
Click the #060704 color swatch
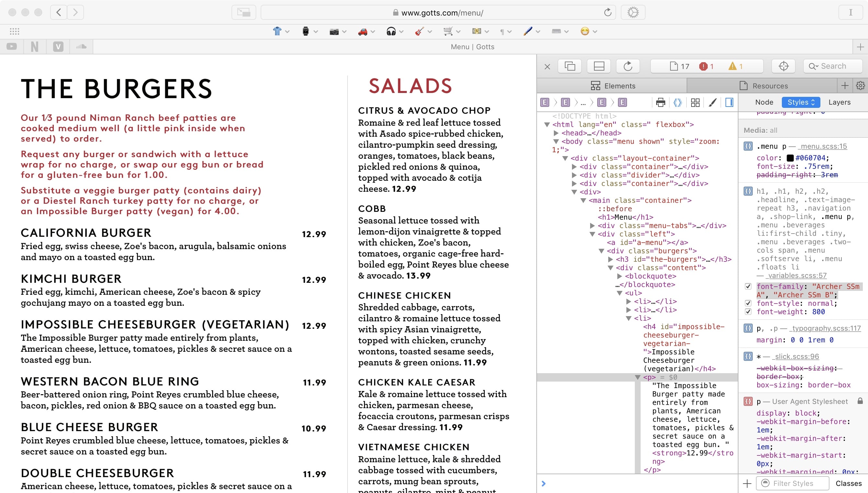pyautogui.click(x=790, y=158)
